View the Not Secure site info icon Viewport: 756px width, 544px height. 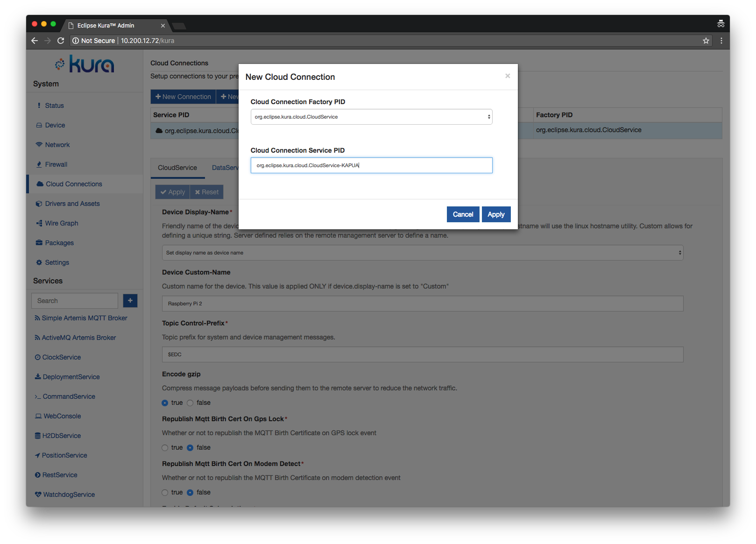point(76,41)
